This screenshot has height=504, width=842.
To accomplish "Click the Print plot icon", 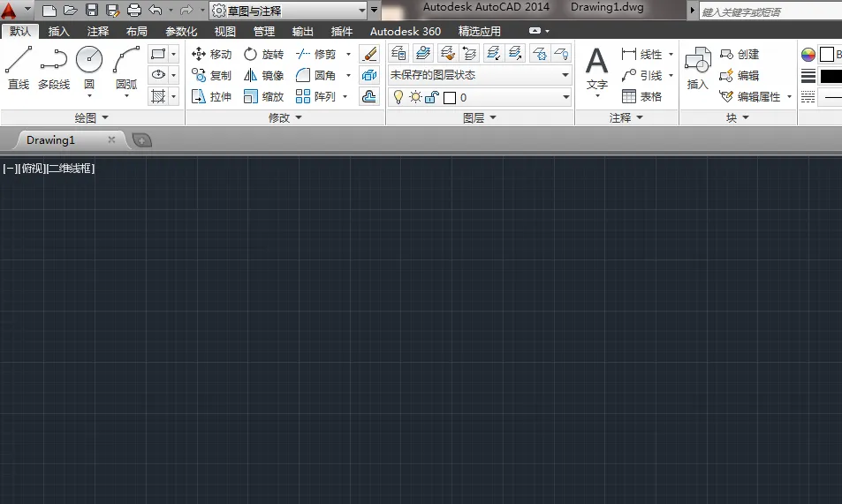I will [134, 11].
